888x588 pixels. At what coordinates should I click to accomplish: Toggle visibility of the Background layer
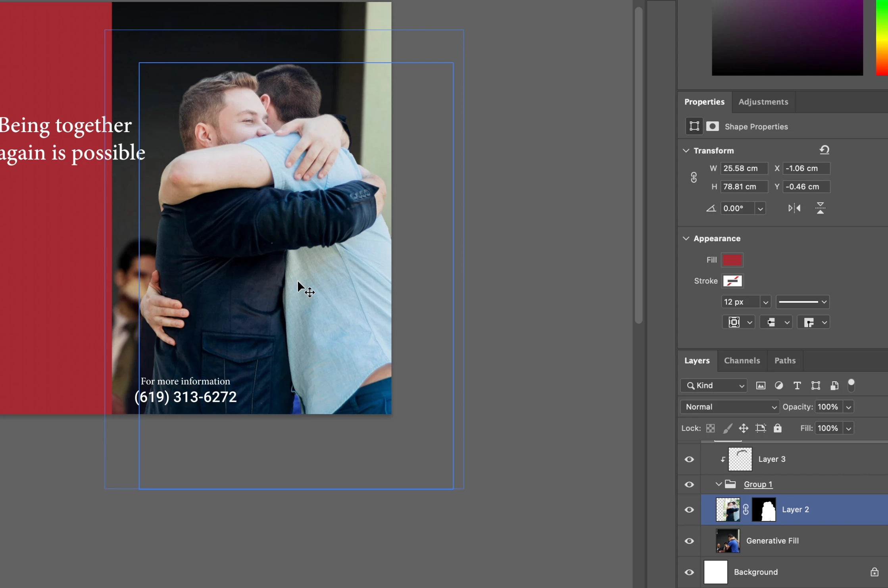click(689, 573)
